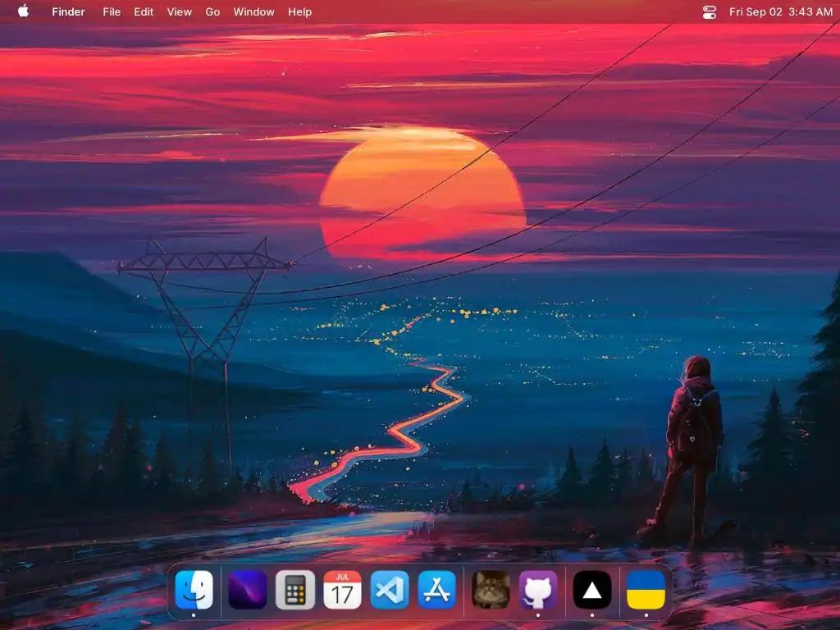Launch Visual Studio Code from dock
This screenshot has width=840, height=630.
click(x=390, y=590)
